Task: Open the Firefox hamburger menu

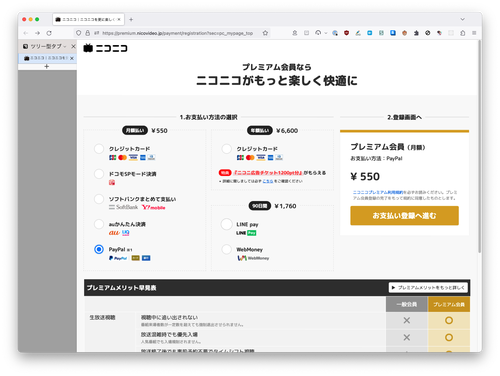Action: [x=474, y=33]
